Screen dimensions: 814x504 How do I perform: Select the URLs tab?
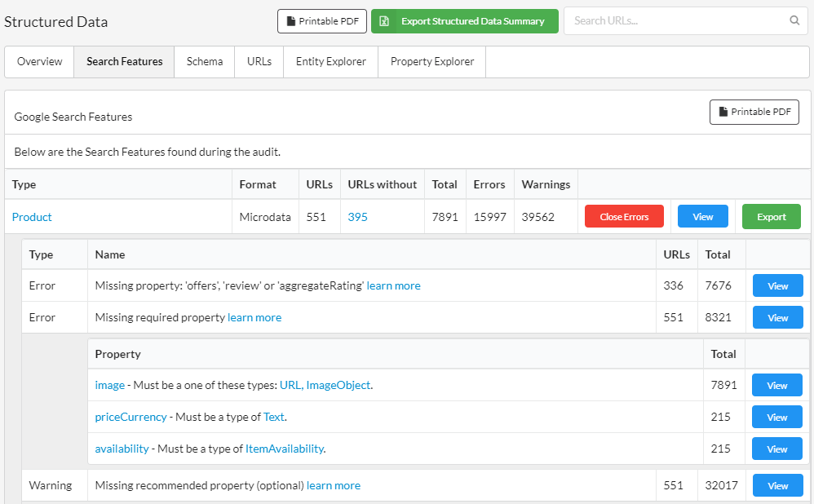pos(259,61)
